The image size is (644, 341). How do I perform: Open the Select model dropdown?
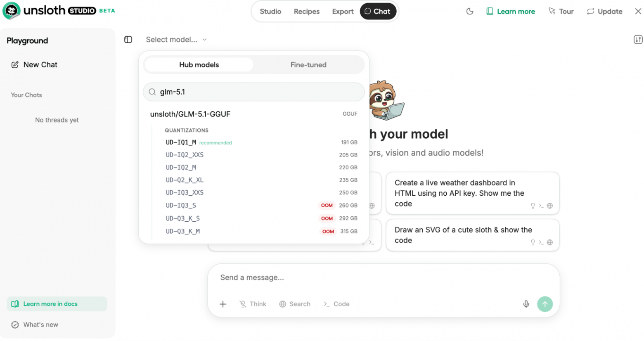pyautogui.click(x=176, y=40)
